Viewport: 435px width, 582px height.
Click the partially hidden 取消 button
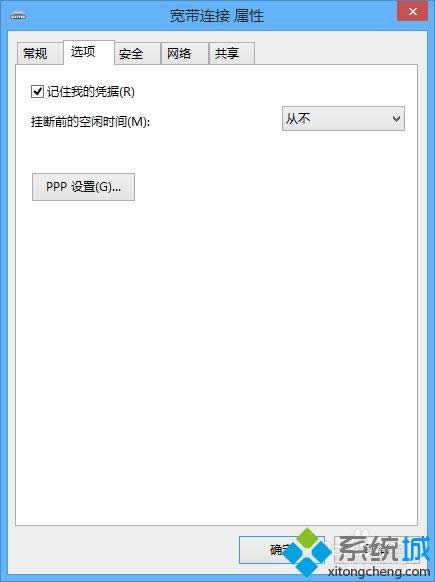375,550
